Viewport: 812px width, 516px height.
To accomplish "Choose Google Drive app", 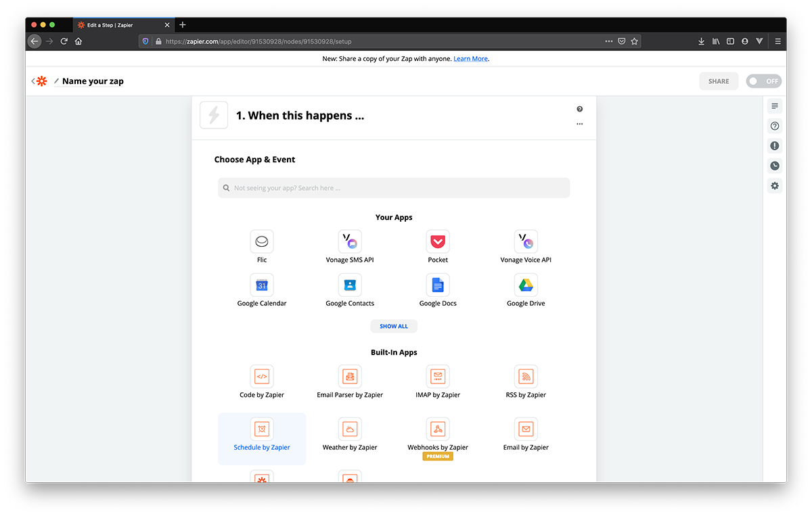I will click(526, 285).
